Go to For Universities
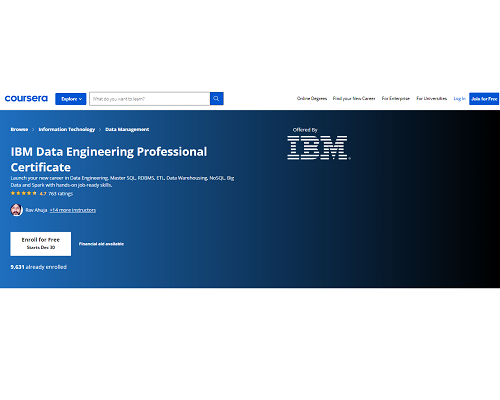The width and height of the screenshot is (500, 400). pos(432,99)
